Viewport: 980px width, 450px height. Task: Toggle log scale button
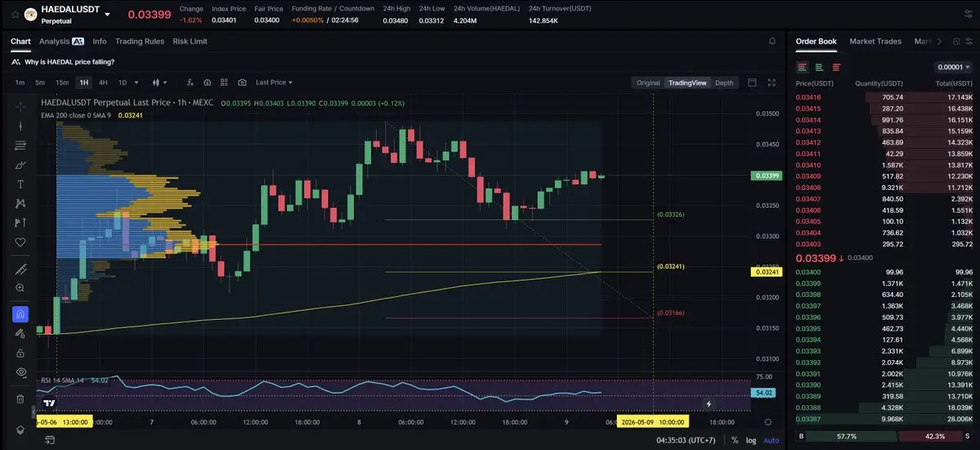750,440
